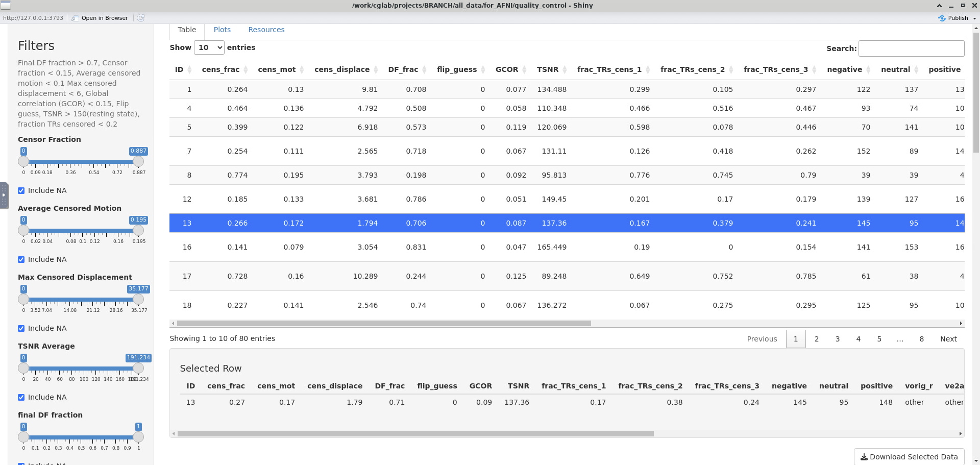Sort by the frac_TRs_cens_2 column arrows
This screenshot has width=980, height=465.
pos(731,69)
